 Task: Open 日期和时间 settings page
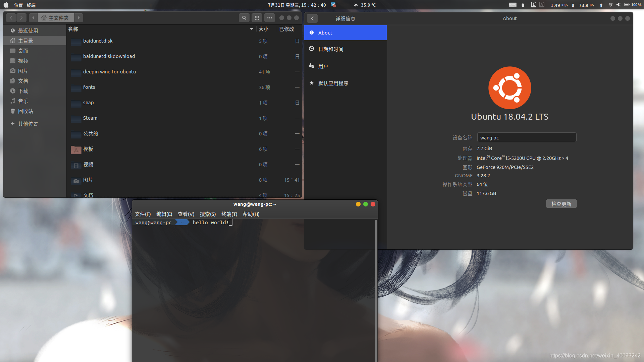coord(345,49)
